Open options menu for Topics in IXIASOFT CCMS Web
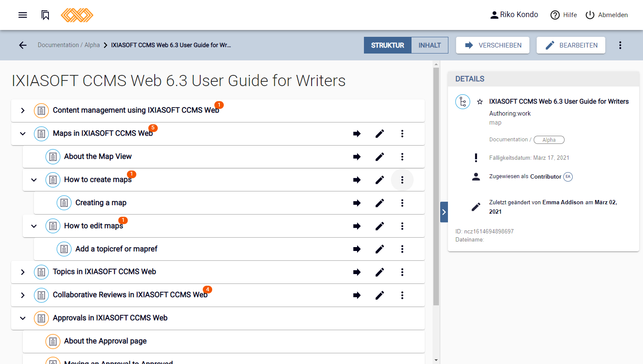 402,272
